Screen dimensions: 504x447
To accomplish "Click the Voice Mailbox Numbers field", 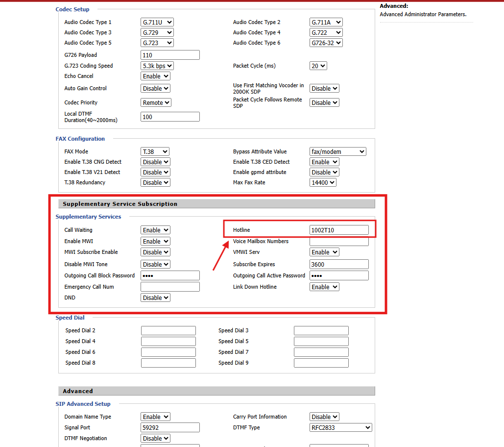I will (x=339, y=241).
